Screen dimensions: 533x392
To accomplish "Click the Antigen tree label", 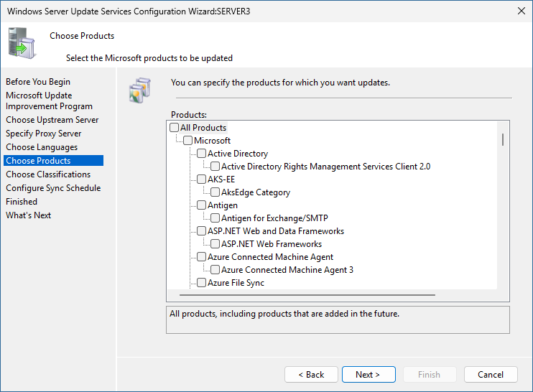I will [223, 205].
